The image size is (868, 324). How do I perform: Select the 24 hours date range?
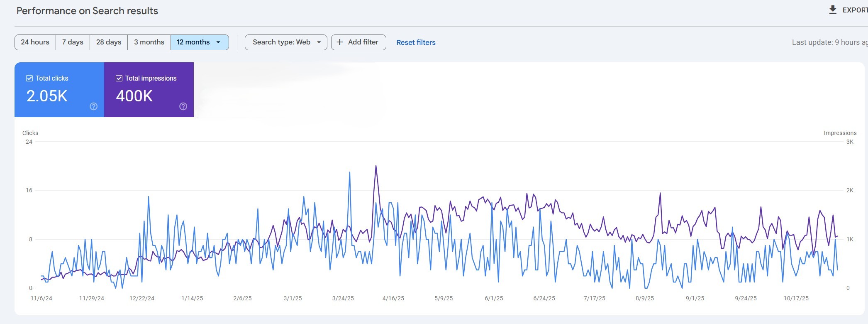click(35, 42)
